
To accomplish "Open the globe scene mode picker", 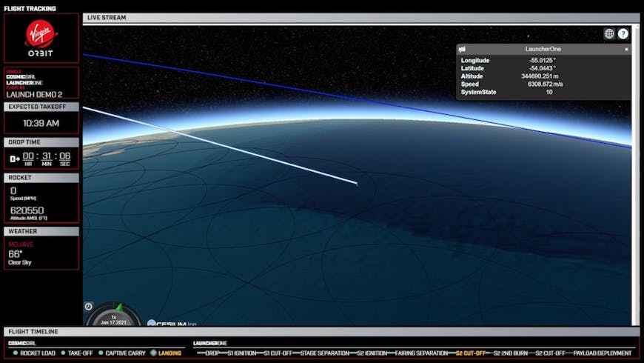I will click(x=609, y=34).
